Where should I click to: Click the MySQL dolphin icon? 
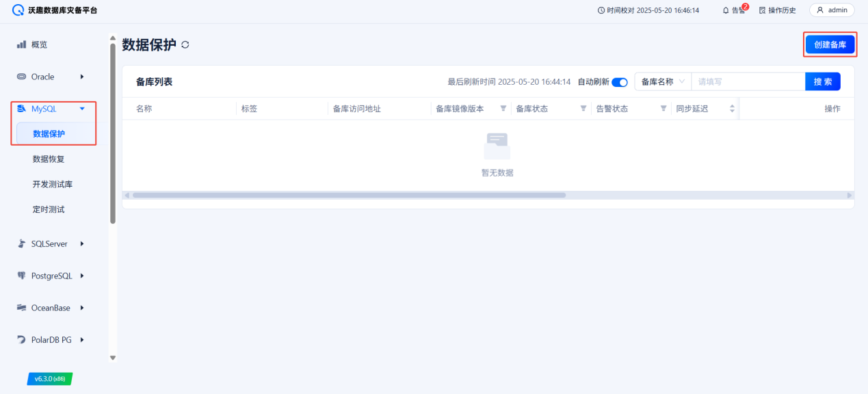tap(21, 109)
